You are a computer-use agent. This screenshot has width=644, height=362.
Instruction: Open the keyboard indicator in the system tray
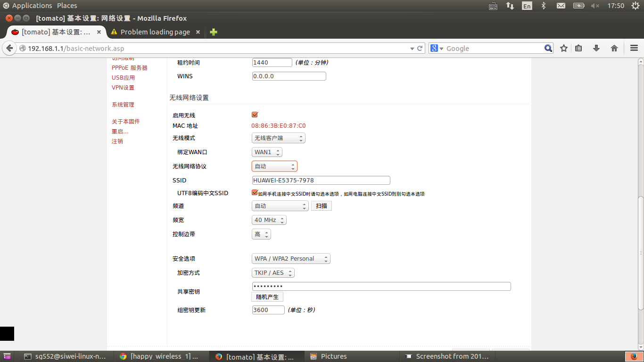point(493,6)
